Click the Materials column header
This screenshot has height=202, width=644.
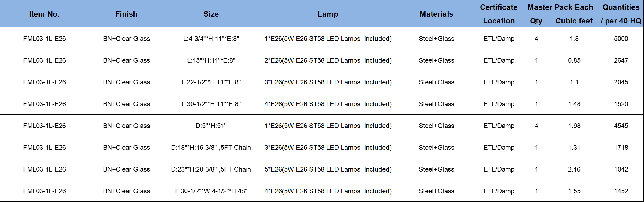coord(436,14)
